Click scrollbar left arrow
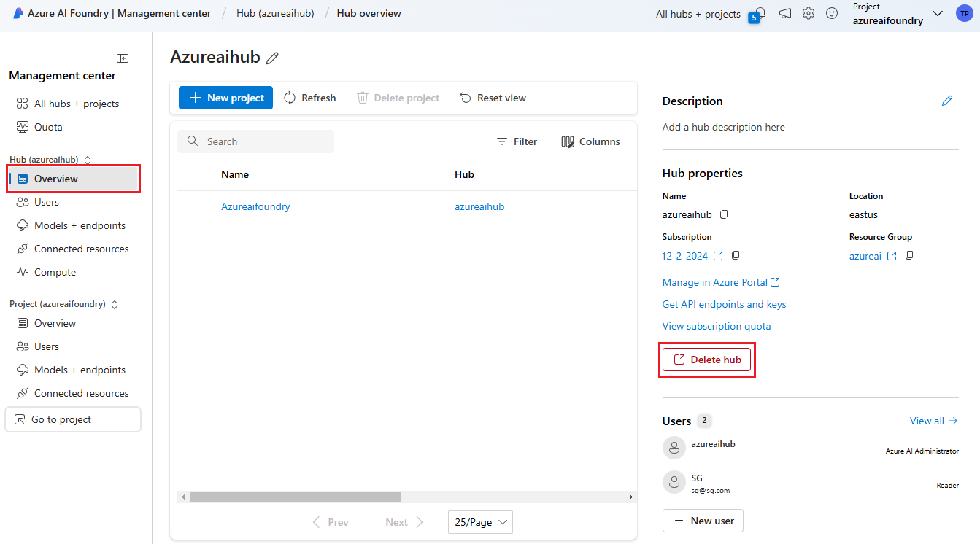This screenshot has height=544, width=980. (x=182, y=497)
